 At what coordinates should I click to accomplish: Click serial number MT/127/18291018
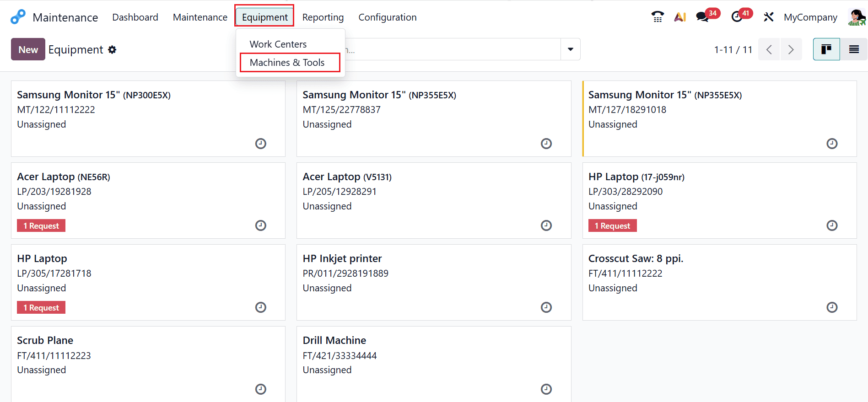click(627, 109)
